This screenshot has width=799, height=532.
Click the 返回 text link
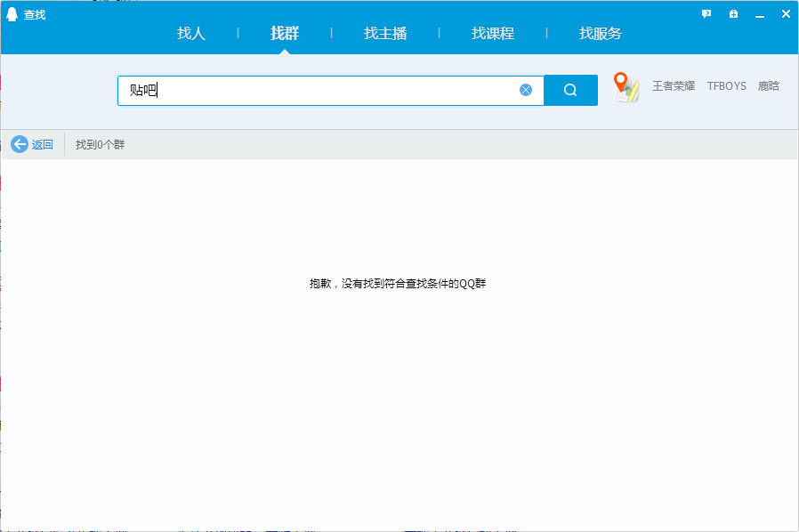coord(43,145)
